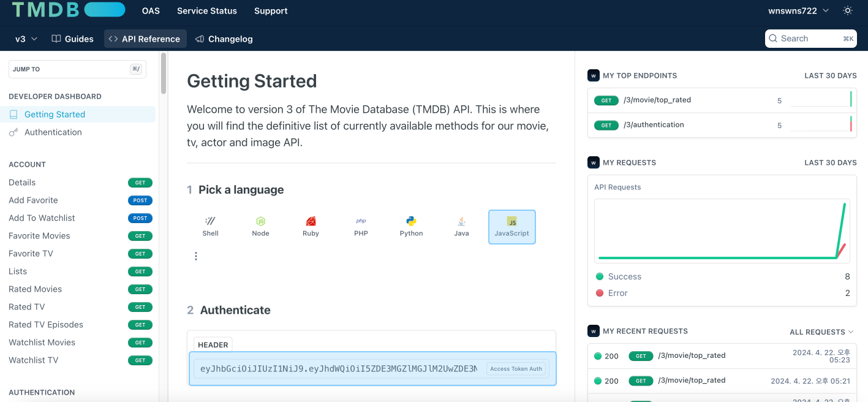Image resolution: width=868 pixels, height=402 pixels.
Task: Select the Ruby language icon
Action: (x=311, y=227)
